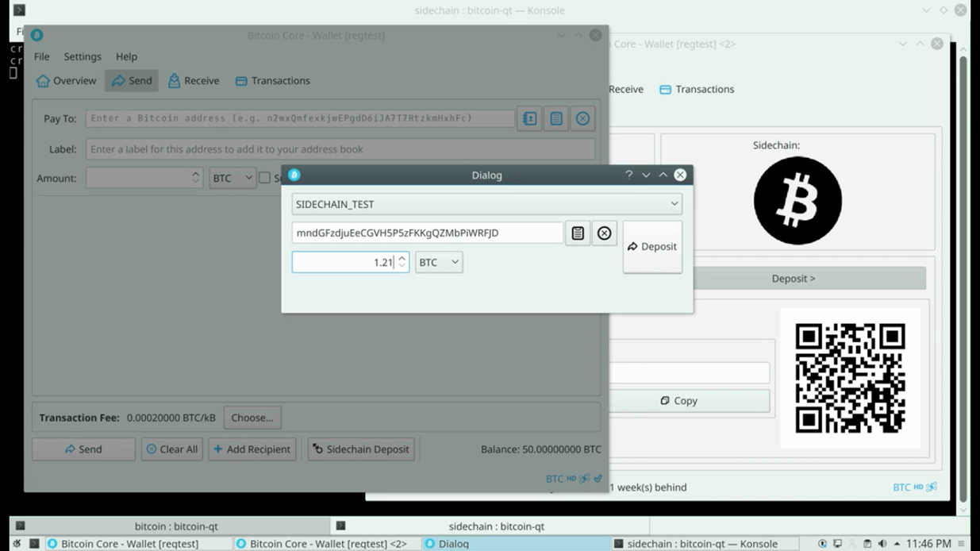
Task: Select the Send tab in the wallet
Action: (132, 81)
